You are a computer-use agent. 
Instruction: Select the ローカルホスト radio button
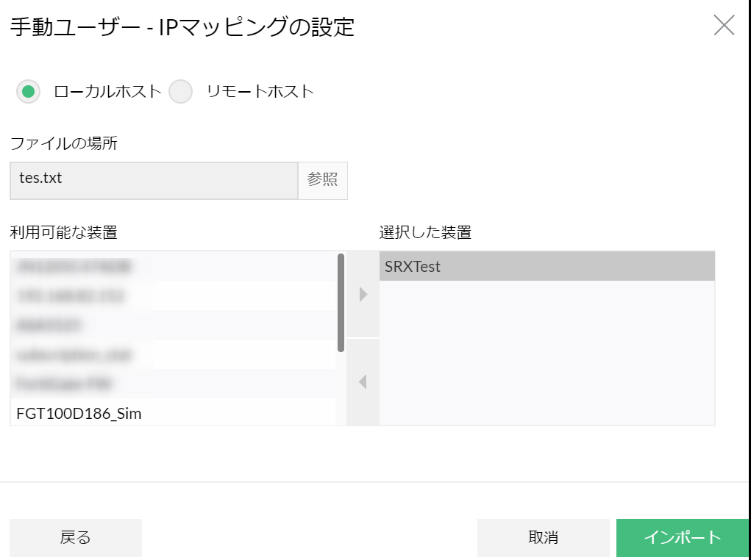pyautogui.click(x=29, y=92)
